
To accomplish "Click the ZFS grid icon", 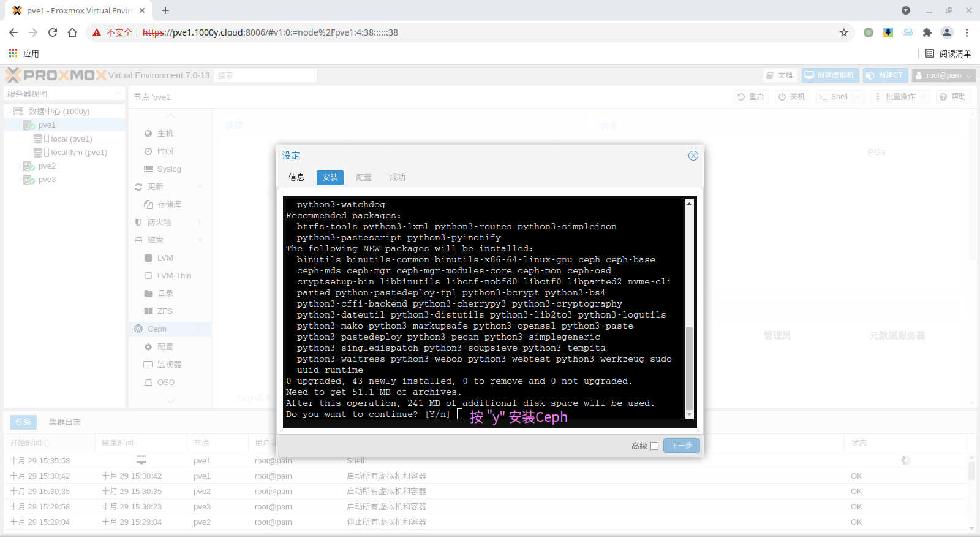I will (x=148, y=311).
